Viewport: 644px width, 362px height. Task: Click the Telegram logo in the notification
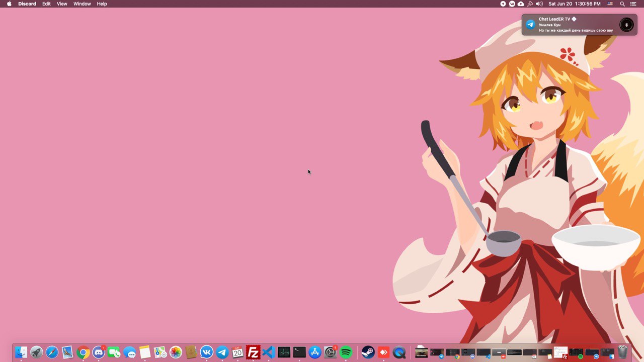[x=530, y=25]
